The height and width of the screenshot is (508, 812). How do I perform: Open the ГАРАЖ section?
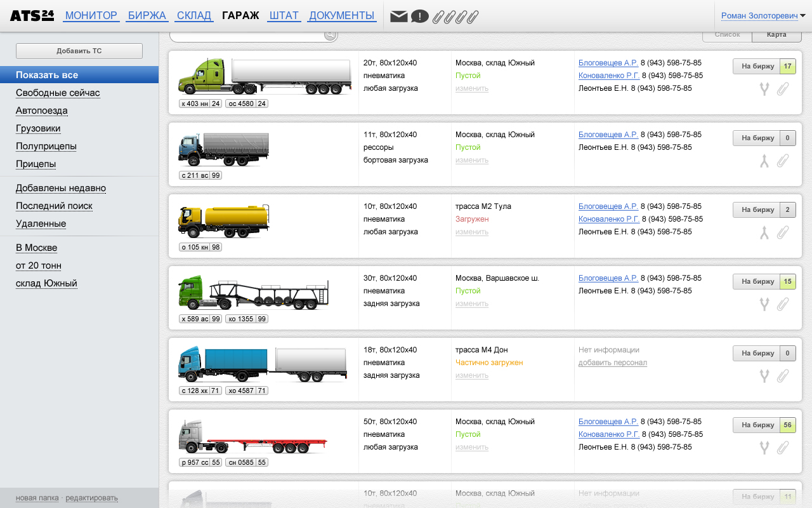[x=240, y=15]
